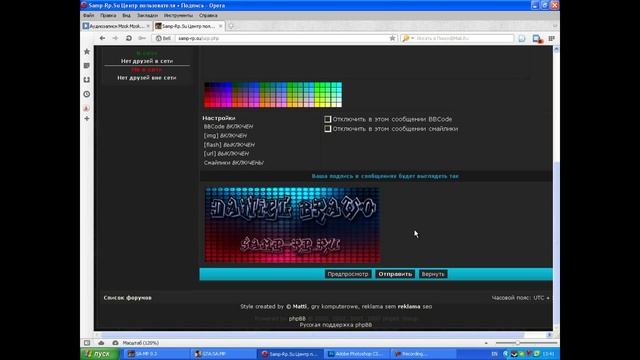Image resolution: width=640 pixels, height=360 pixels.
Task: Open the Закладки menu
Action: tap(147, 16)
